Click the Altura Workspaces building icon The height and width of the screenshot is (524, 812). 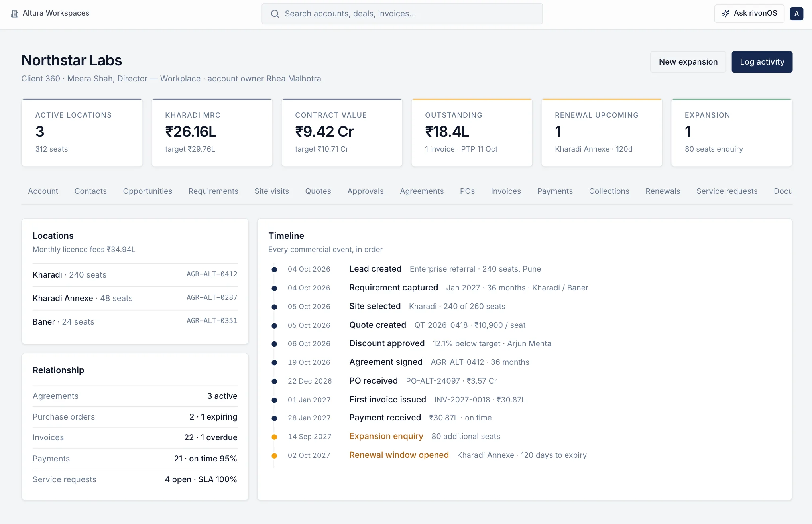(14, 14)
